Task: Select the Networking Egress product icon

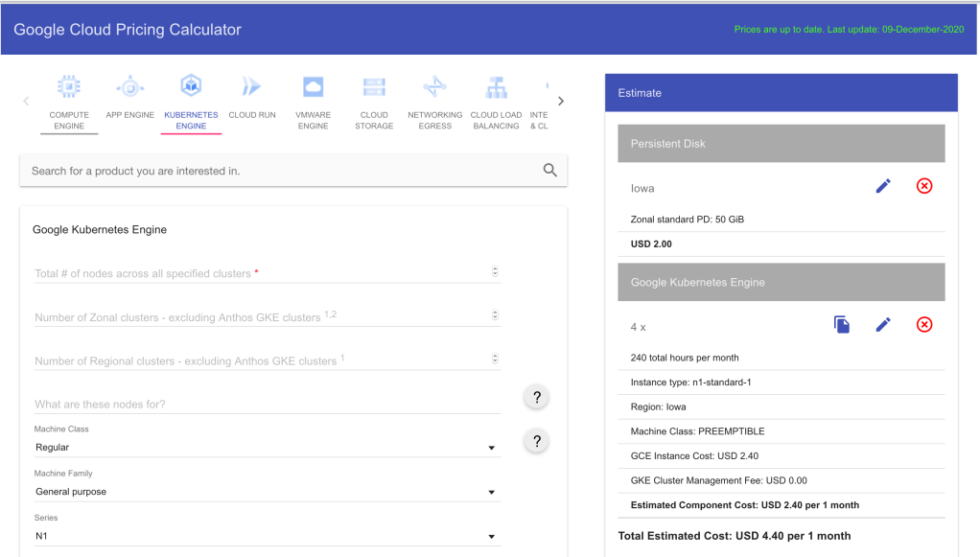Action: [434, 88]
